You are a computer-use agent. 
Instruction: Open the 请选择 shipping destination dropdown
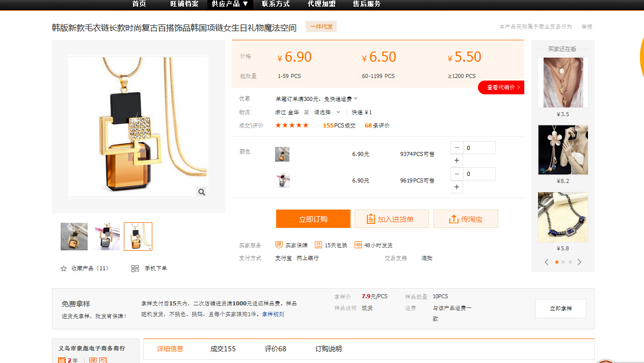click(327, 112)
